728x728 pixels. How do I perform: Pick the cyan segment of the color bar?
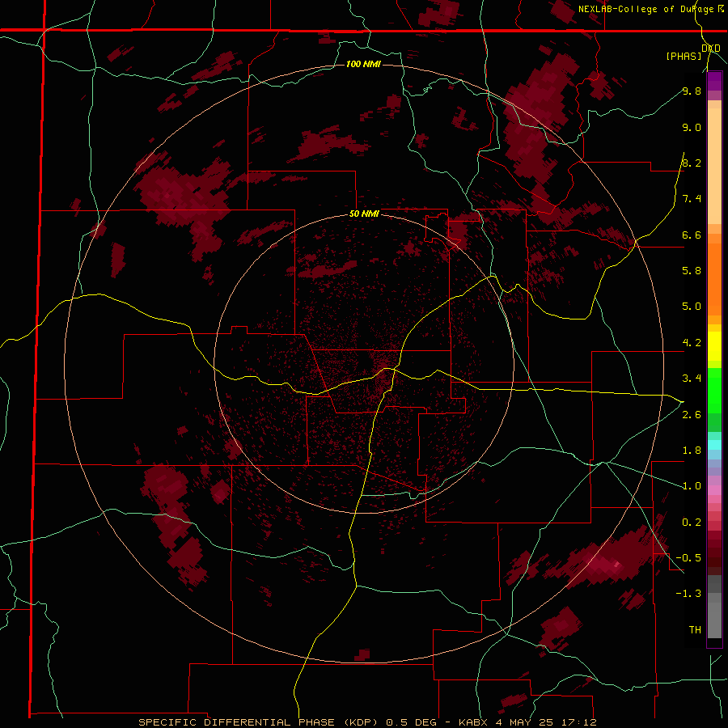[714, 445]
